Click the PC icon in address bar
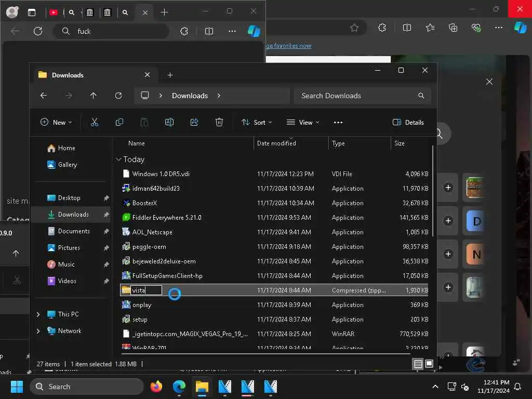This screenshot has width=532, height=399. click(x=145, y=96)
